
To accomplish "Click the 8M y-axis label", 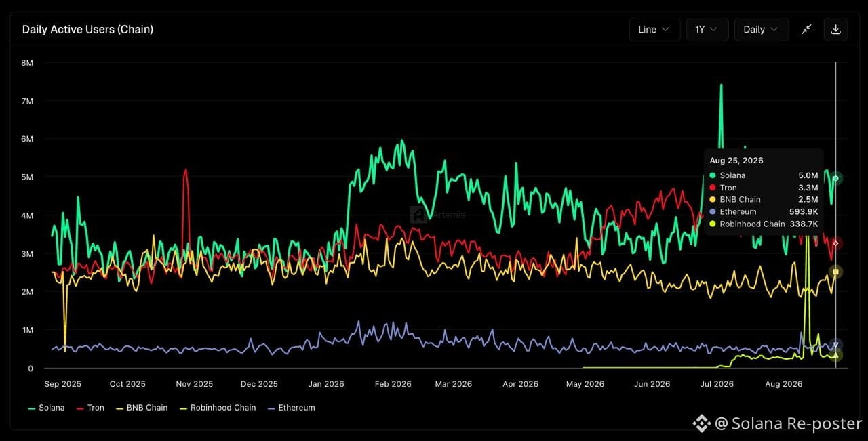I will coord(27,62).
